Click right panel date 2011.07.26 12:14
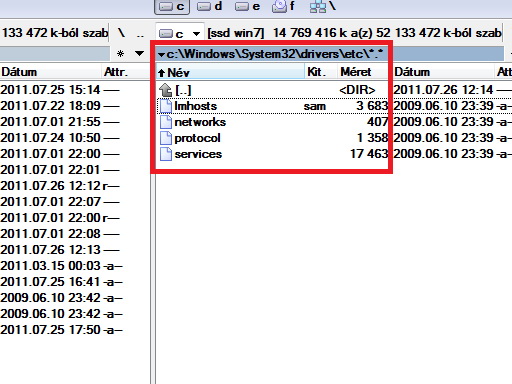The image size is (512, 384). click(443, 90)
